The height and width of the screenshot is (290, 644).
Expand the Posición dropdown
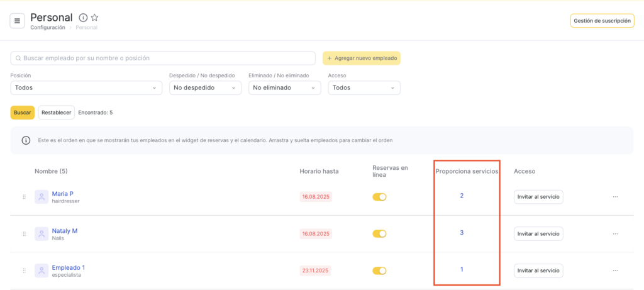point(86,87)
